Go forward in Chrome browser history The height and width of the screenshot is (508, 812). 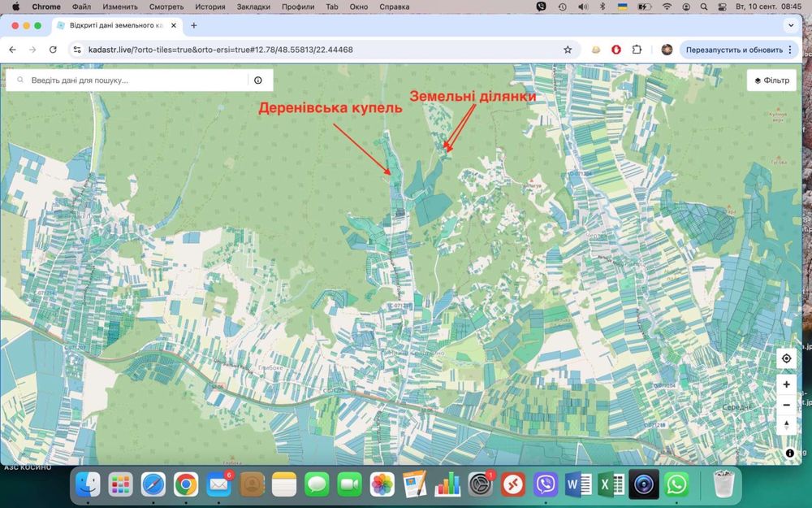pos(32,50)
